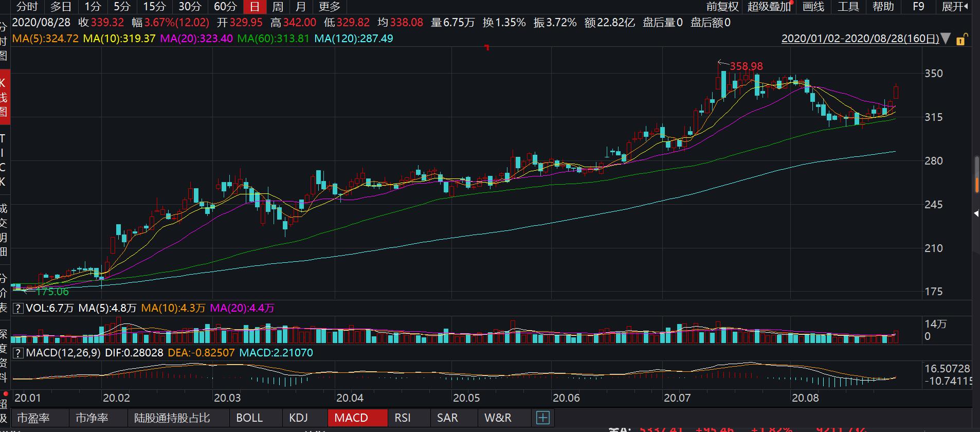Click the last red candlestick on 08/28

(x=896, y=93)
